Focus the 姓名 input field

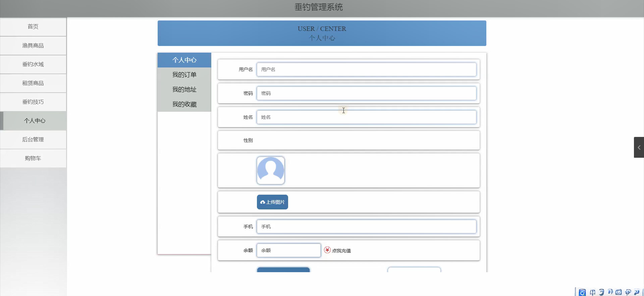click(x=367, y=117)
